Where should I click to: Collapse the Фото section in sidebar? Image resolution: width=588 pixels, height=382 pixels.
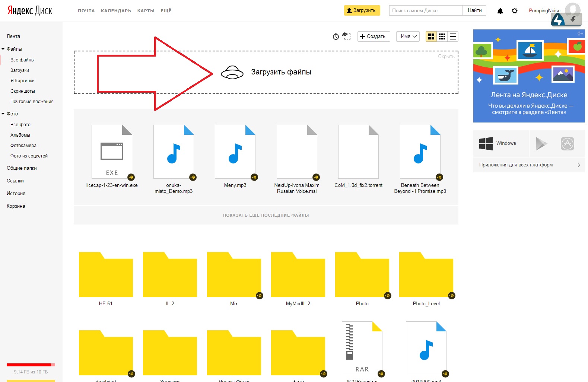(3, 114)
